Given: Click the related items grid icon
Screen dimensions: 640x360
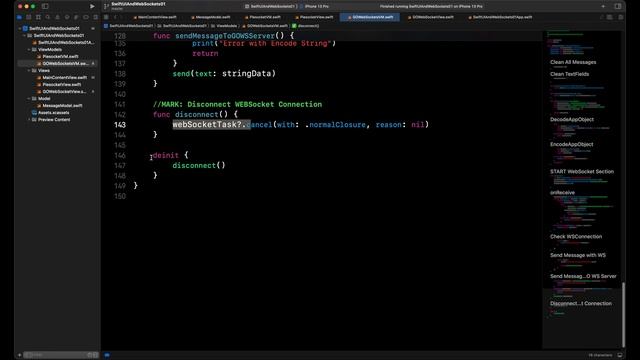Looking at the screenshot, I should 106,17.
